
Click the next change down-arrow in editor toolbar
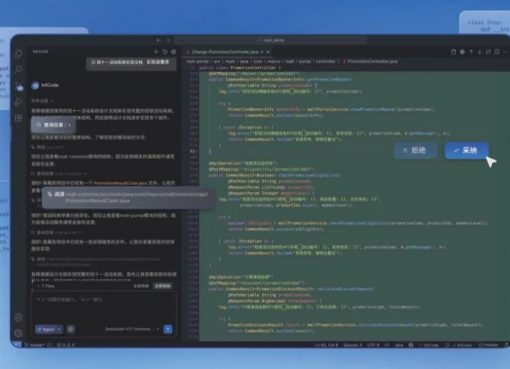(x=480, y=52)
